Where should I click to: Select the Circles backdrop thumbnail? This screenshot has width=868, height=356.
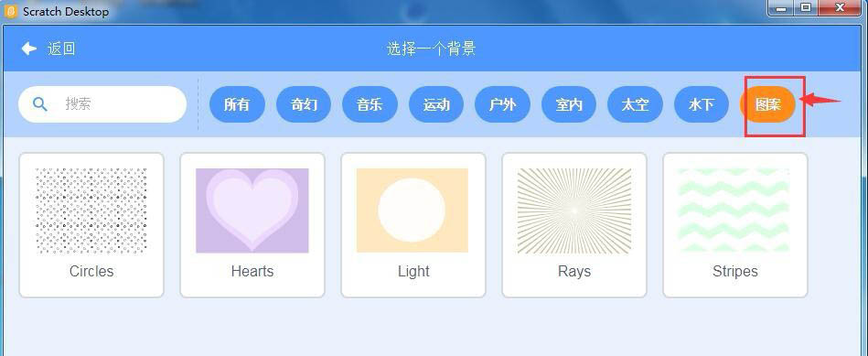[x=91, y=210]
